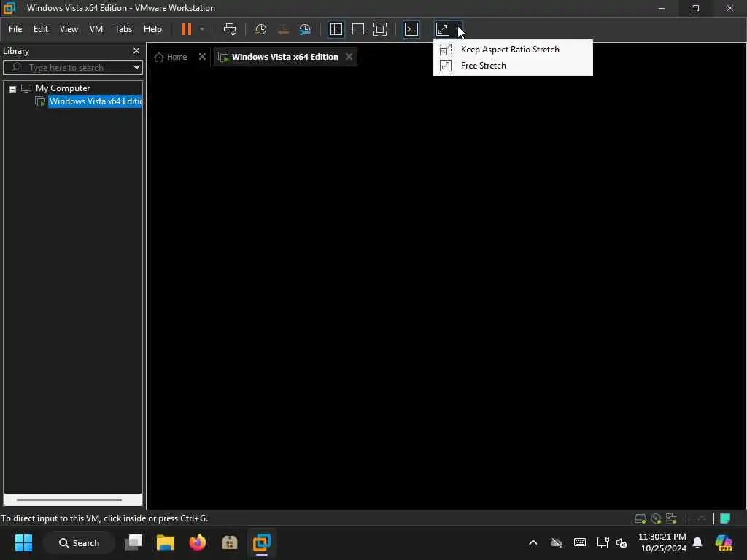Image resolution: width=747 pixels, height=560 pixels.
Task: Click the taskbar Search box
Action: (x=79, y=542)
